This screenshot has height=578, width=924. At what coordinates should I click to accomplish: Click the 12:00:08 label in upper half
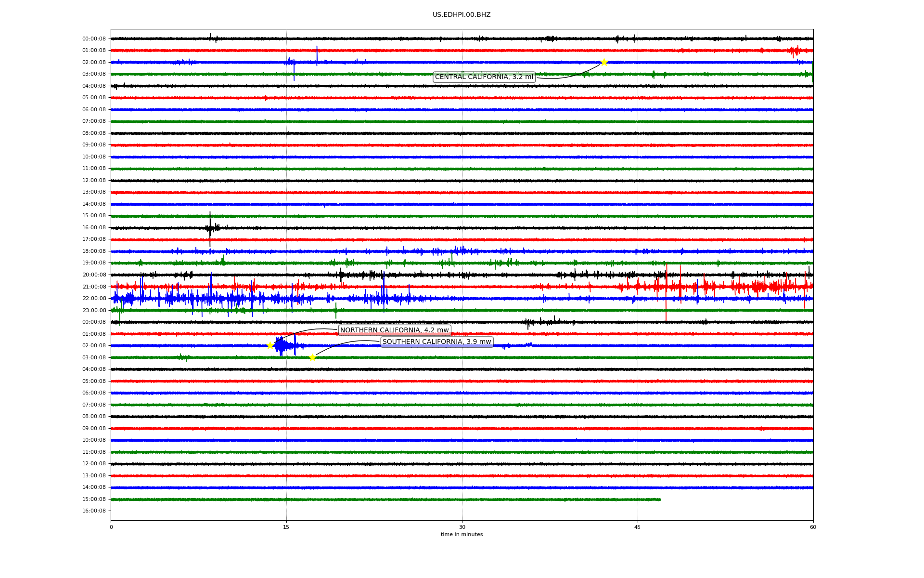coord(94,181)
